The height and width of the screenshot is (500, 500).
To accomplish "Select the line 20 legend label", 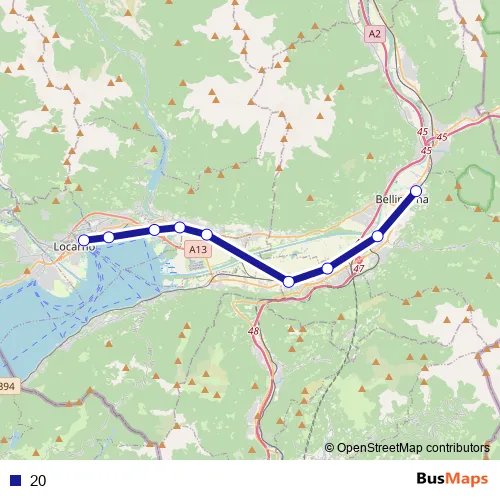I will 38,481.
